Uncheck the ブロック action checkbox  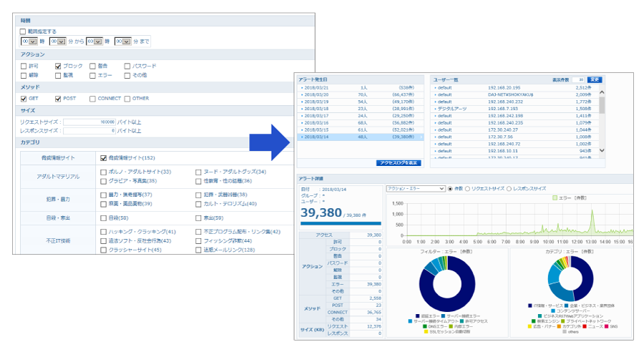pyautogui.click(x=59, y=66)
